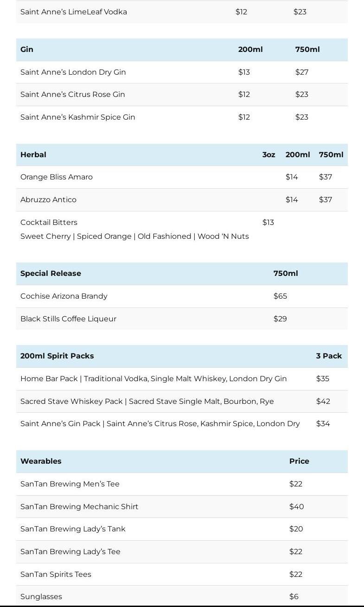The image size is (364, 607).
Task: Click Cochise Arizona Brandy entry
Action: (x=64, y=296)
